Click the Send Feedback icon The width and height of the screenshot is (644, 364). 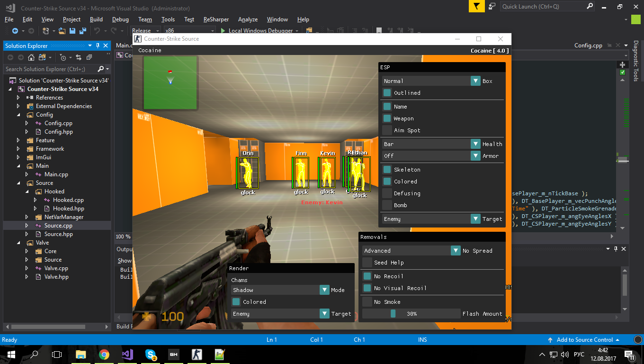492,6
